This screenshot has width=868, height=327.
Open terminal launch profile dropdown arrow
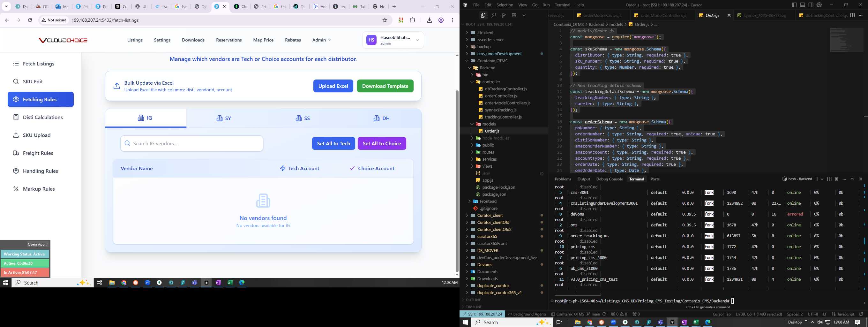point(822,179)
